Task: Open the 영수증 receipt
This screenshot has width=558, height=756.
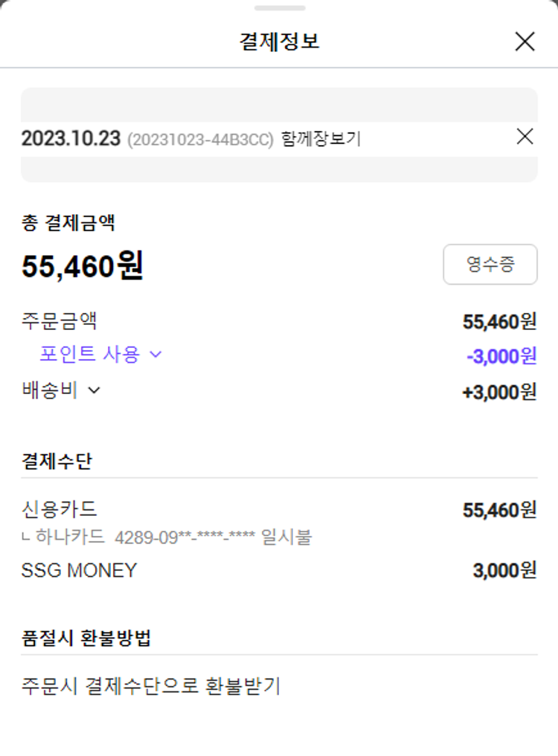Action: [490, 264]
